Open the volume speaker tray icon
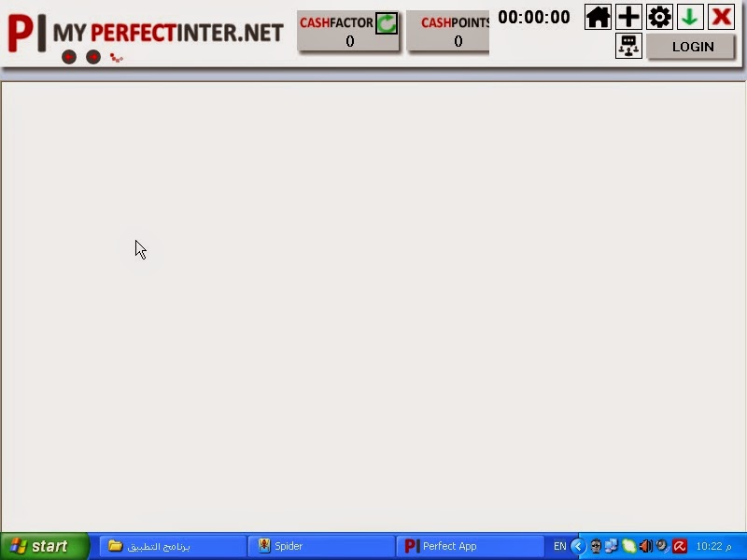This screenshot has height=560, width=747. coord(645,546)
